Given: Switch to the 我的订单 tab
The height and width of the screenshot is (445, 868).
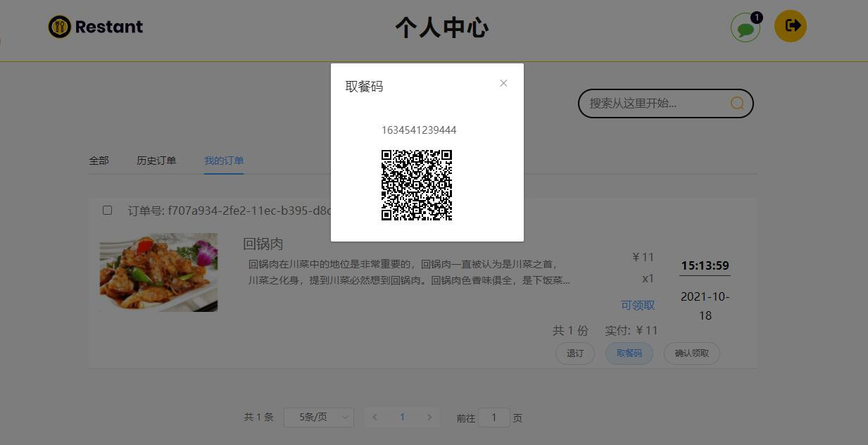Looking at the screenshot, I should click(224, 161).
